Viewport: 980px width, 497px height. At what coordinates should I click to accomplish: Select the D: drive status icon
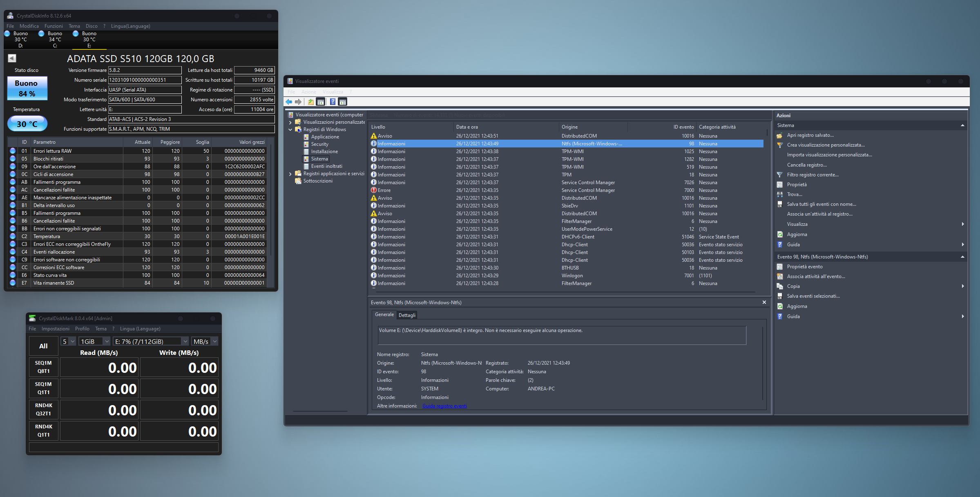(7, 34)
